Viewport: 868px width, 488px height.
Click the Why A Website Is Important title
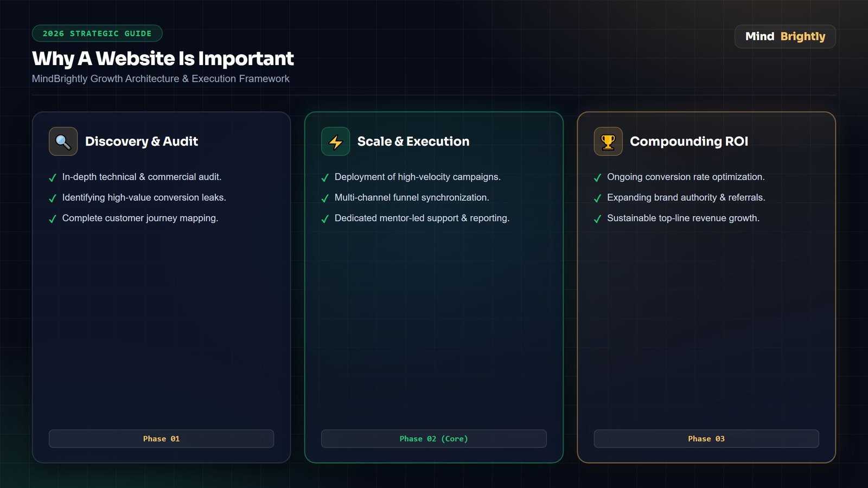click(x=163, y=59)
